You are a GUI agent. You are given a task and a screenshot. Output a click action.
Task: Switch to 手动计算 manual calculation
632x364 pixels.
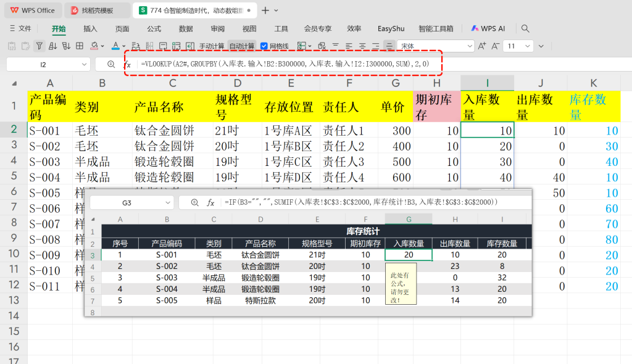tap(211, 46)
